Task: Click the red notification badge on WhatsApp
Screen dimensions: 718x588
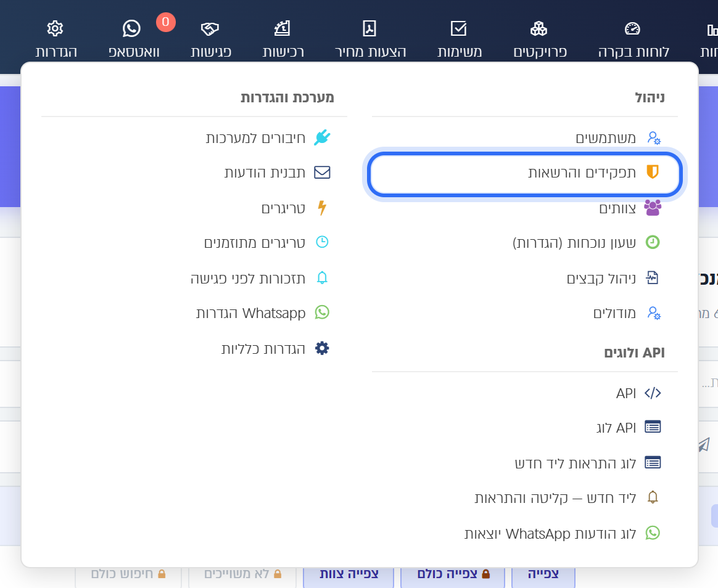Action: 166,22
